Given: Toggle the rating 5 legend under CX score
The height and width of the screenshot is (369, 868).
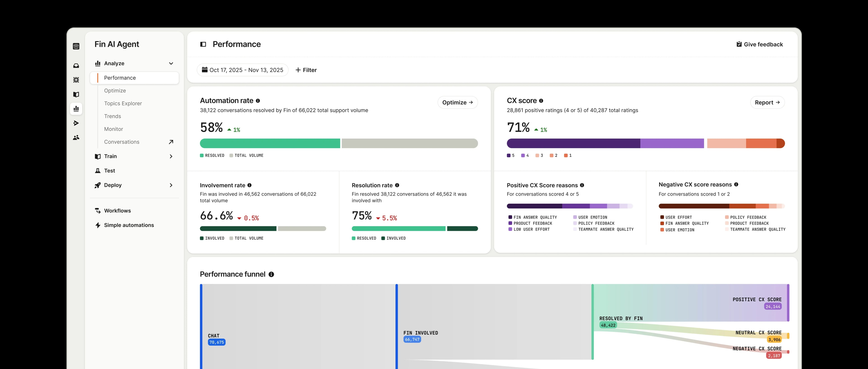Looking at the screenshot, I should [511, 155].
